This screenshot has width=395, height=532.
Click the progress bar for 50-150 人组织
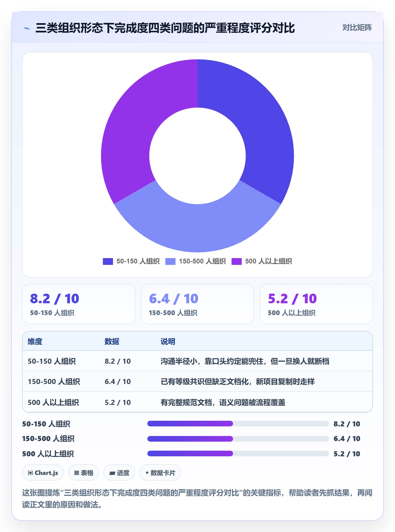pos(238,424)
